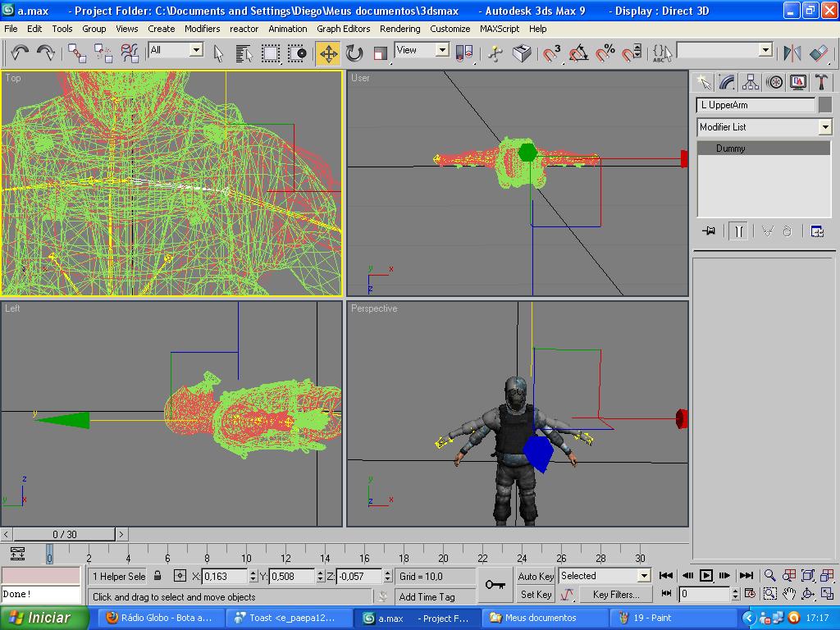This screenshot has width=840, height=630.
Task: Click the Mirror tool icon
Action: (x=792, y=53)
